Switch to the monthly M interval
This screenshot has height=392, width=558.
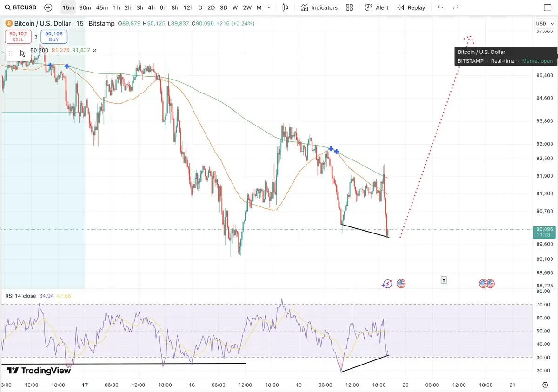tap(259, 7)
